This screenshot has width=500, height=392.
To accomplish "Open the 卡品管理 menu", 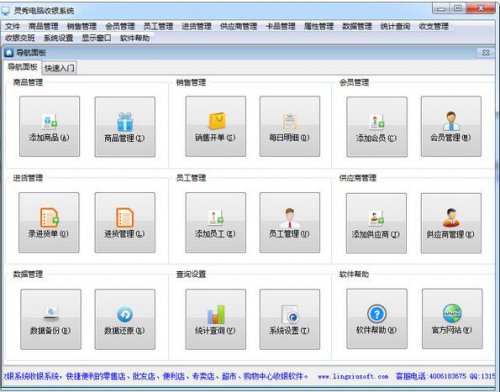I will pyautogui.click(x=281, y=26).
